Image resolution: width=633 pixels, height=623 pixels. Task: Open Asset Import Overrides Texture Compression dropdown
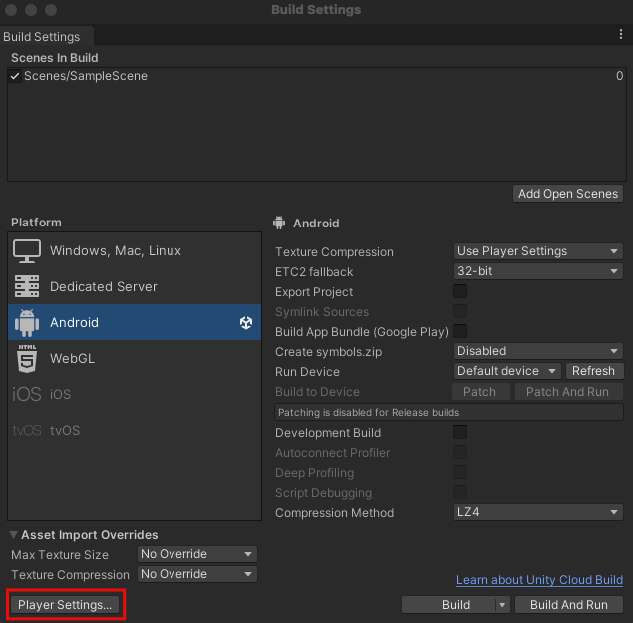(x=197, y=574)
